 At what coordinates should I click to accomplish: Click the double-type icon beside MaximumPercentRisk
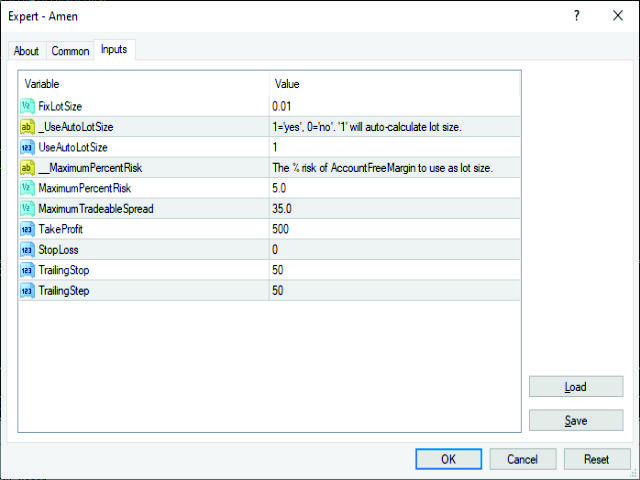tap(27, 188)
